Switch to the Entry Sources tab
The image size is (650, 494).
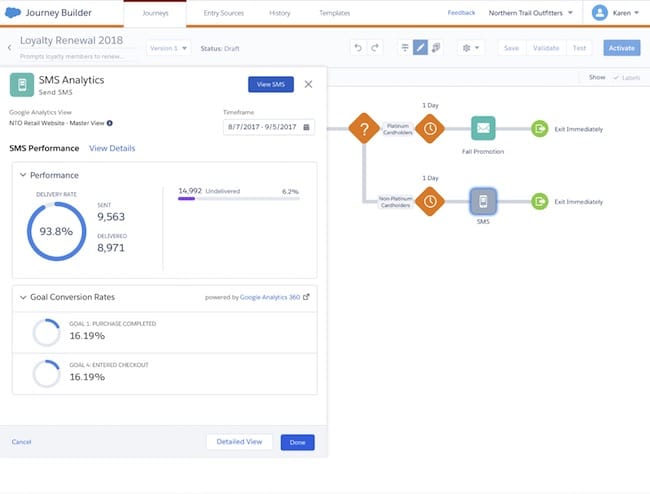223,13
